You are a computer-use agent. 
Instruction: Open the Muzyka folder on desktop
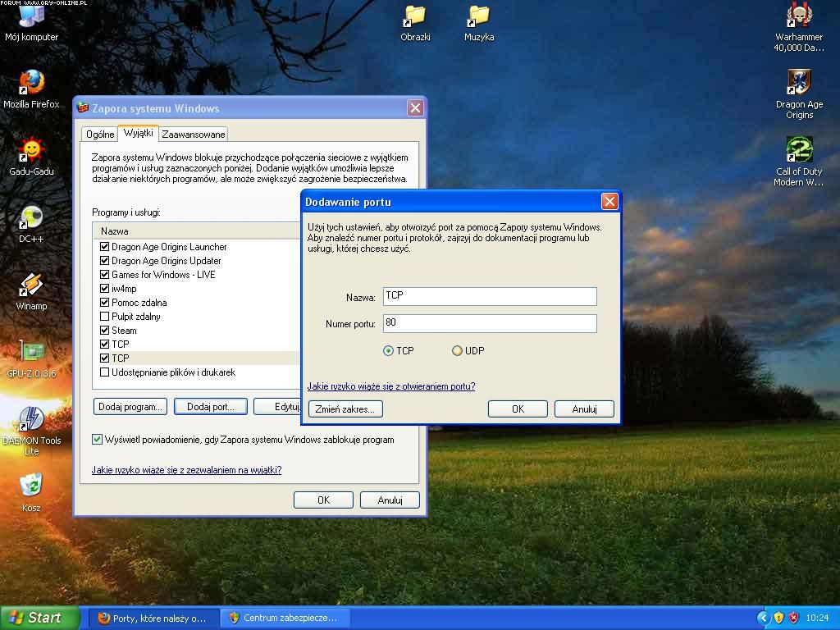point(479,16)
